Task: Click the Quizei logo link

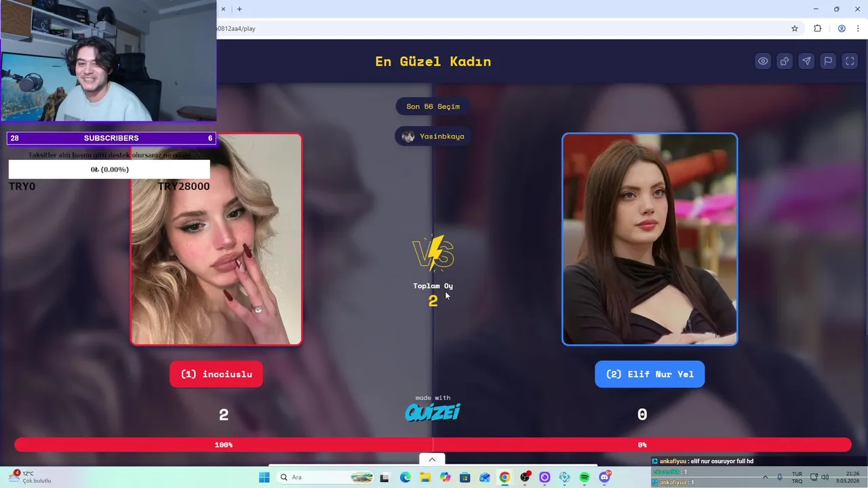Action: pyautogui.click(x=433, y=411)
